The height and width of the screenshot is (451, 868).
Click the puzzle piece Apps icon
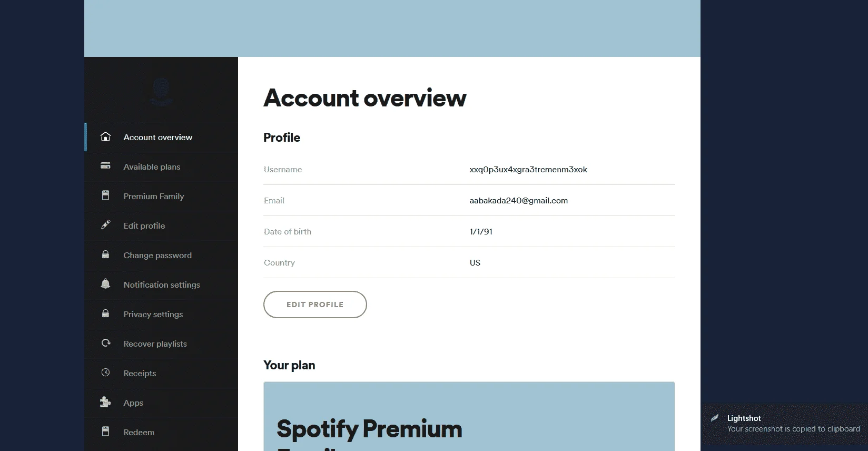(x=105, y=402)
